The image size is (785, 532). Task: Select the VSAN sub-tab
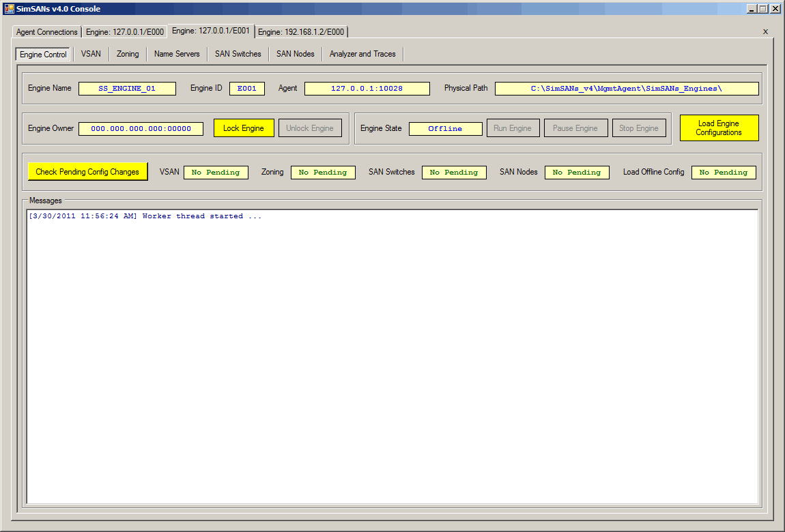[91, 54]
